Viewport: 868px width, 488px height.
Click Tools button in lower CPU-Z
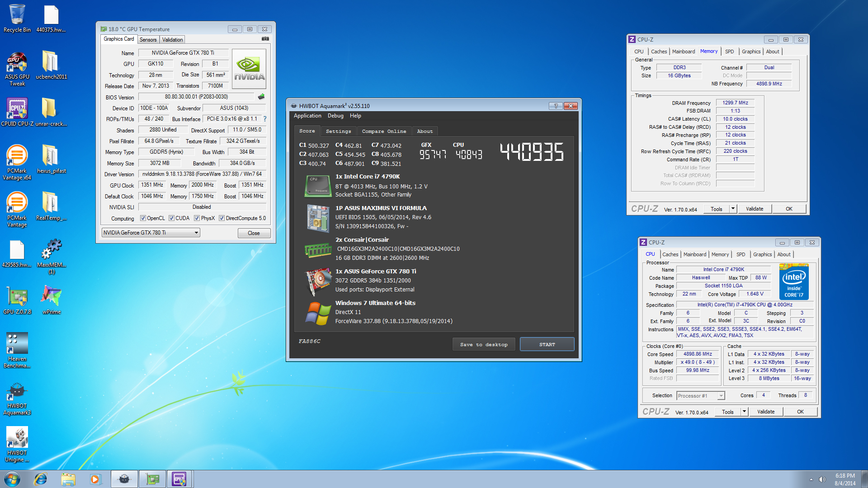tap(727, 412)
